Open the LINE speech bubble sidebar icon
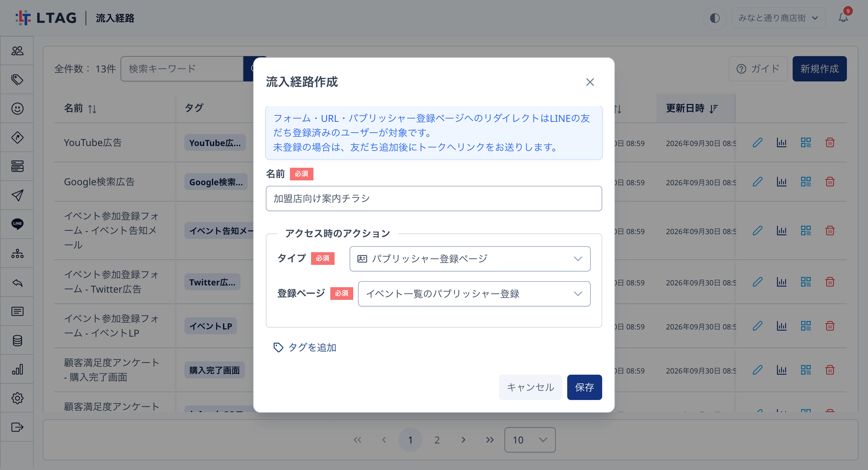868x470 pixels. coord(17,224)
